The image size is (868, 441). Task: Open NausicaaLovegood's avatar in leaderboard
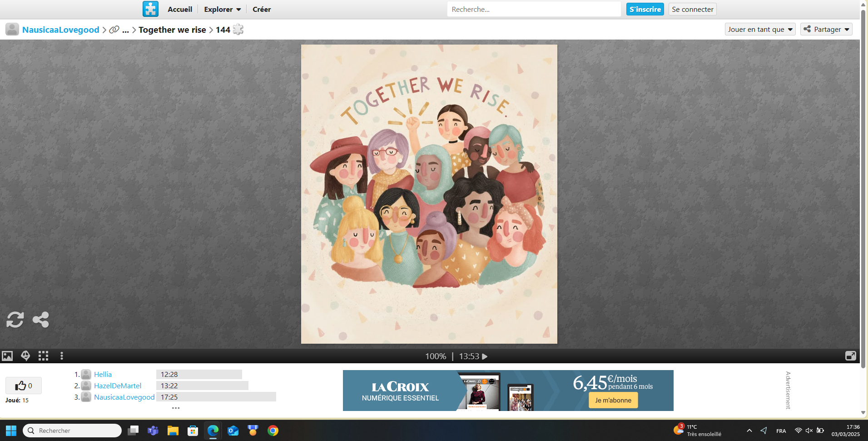click(86, 397)
